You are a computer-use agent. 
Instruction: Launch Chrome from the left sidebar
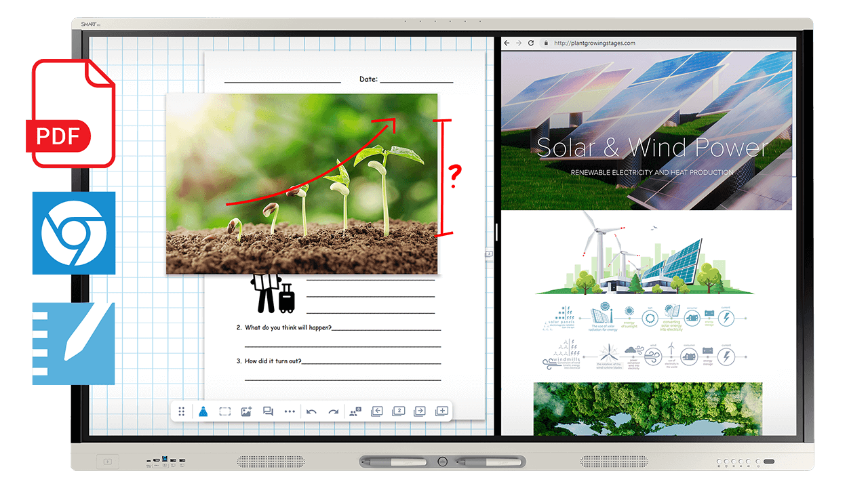click(x=73, y=233)
